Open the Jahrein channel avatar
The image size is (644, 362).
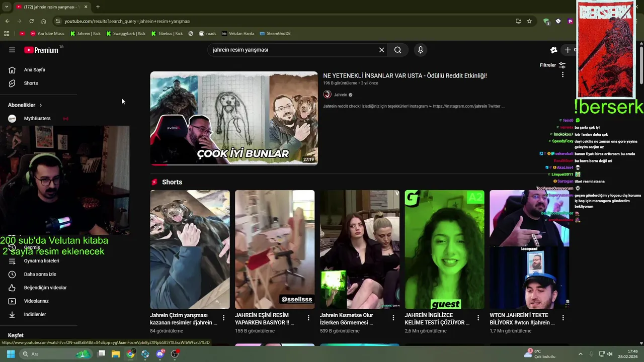327,95
